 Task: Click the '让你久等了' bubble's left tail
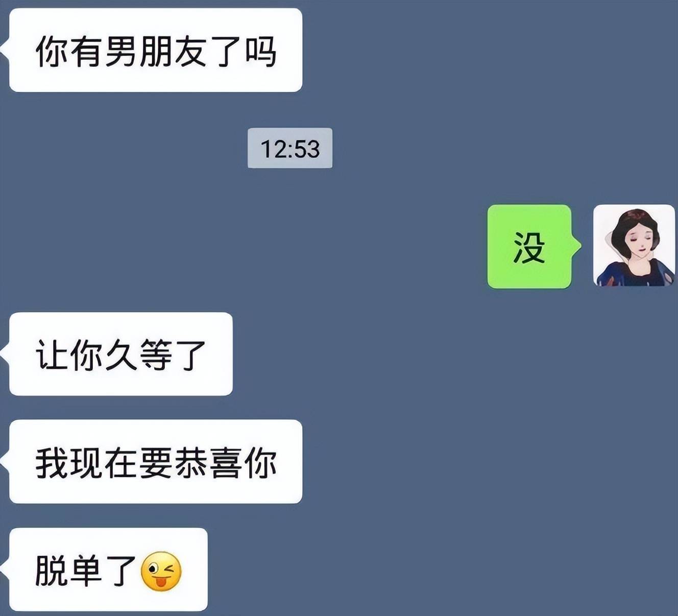pyautogui.click(x=5, y=354)
